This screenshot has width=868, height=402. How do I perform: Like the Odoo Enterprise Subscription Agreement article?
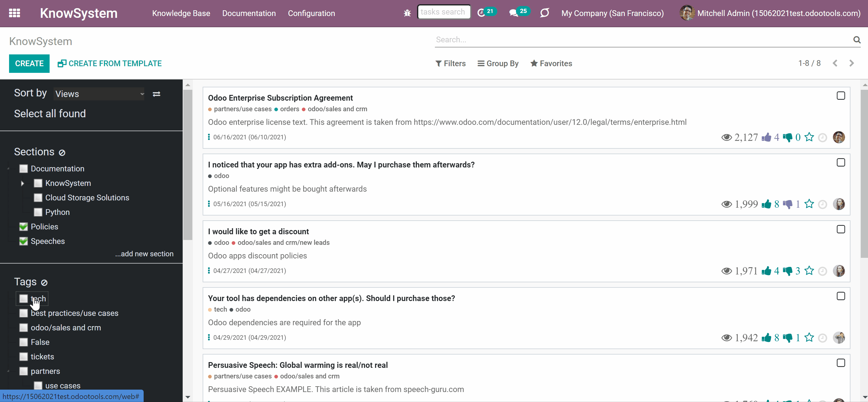766,137
